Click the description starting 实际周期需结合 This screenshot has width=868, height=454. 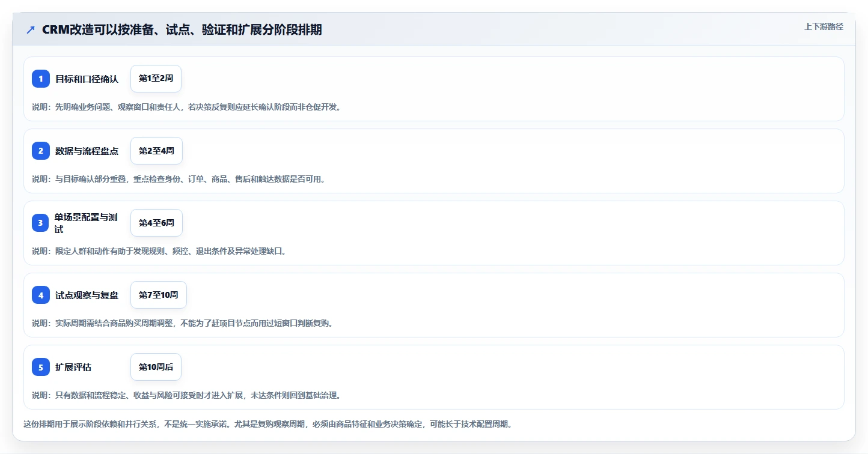click(x=182, y=323)
